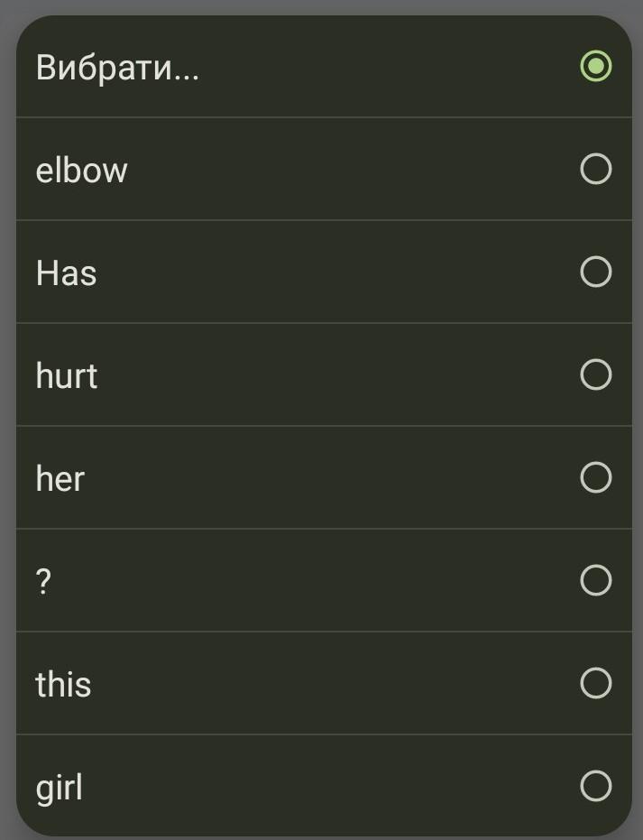Image resolution: width=643 pixels, height=840 pixels.
Task: Select the radio button next to elbow
Action: point(595,169)
